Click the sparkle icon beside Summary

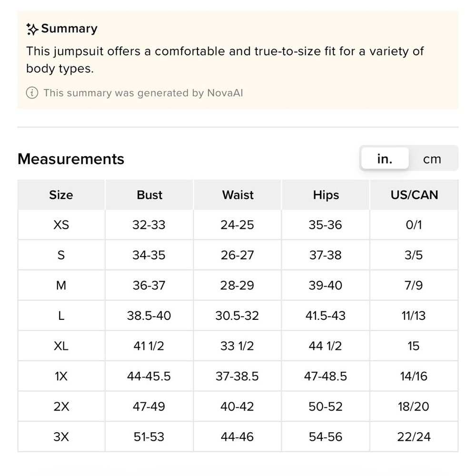click(32, 29)
